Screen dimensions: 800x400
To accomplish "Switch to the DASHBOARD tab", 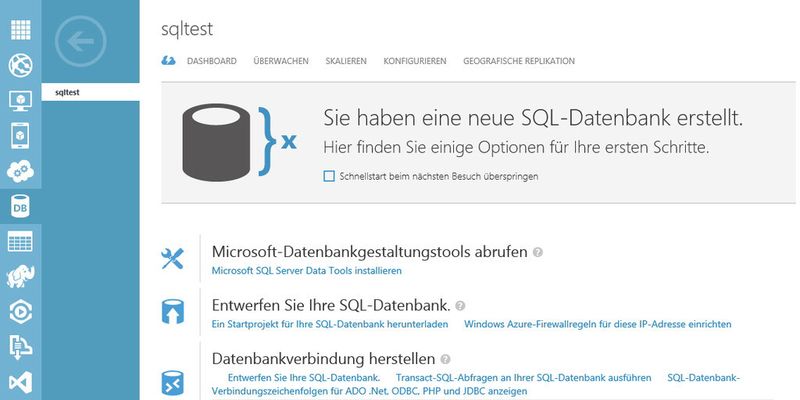I will [x=212, y=61].
